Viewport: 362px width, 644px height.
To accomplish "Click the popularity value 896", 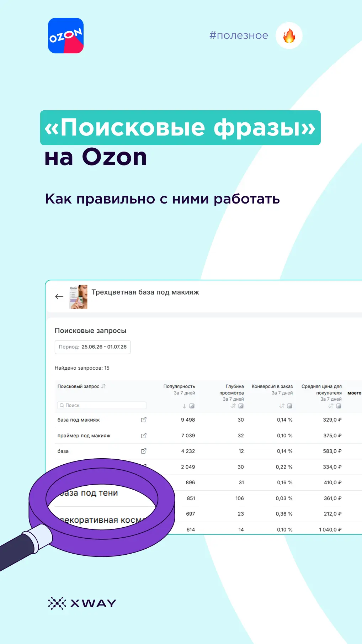I will coord(190,482).
